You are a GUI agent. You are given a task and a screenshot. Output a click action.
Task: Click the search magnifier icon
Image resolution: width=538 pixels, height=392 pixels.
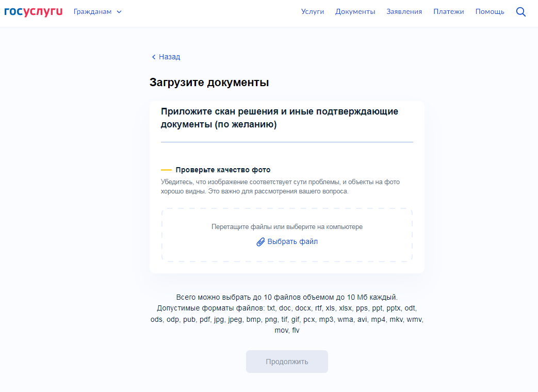point(521,12)
